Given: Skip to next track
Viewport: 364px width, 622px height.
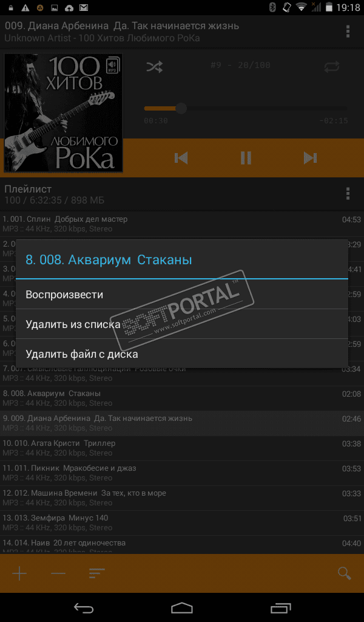Looking at the screenshot, I should [x=310, y=158].
